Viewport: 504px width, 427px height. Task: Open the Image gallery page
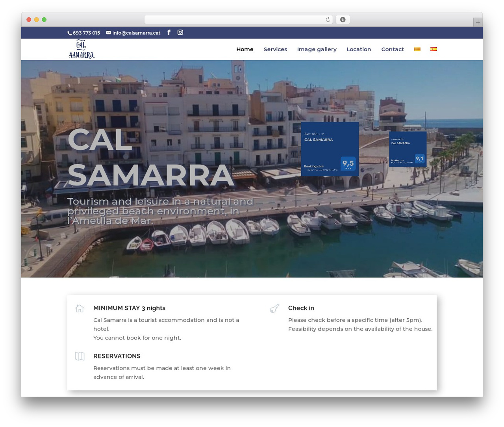317,49
